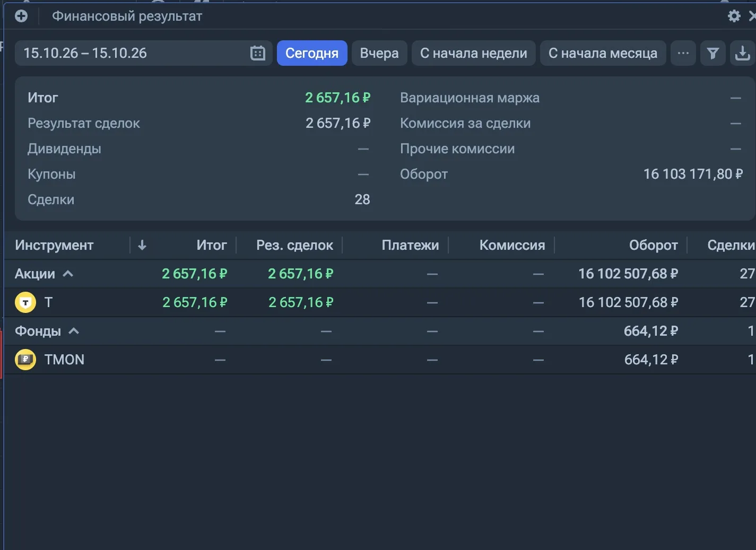Click the date range field 15.10.26 – 15.10.26

coord(143,53)
